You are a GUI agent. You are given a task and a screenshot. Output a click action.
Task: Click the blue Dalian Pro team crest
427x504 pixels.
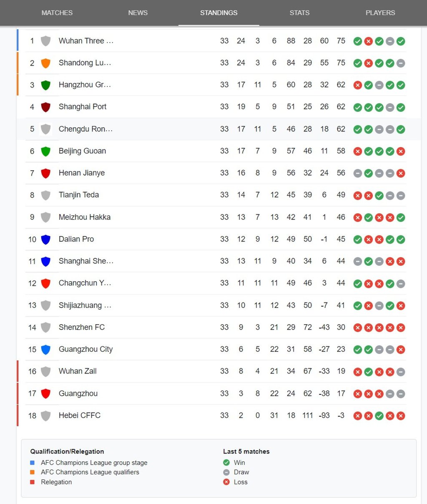(x=46, y=239)
